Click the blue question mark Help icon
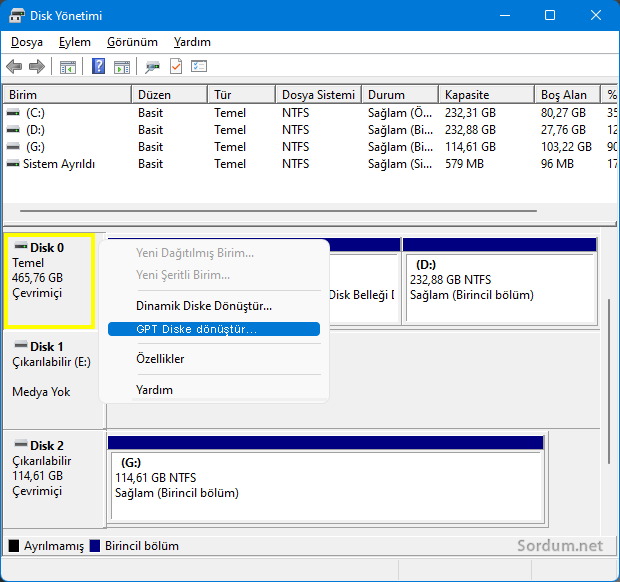The width and height of the screenshot is (620, 582). click(98, 66)
